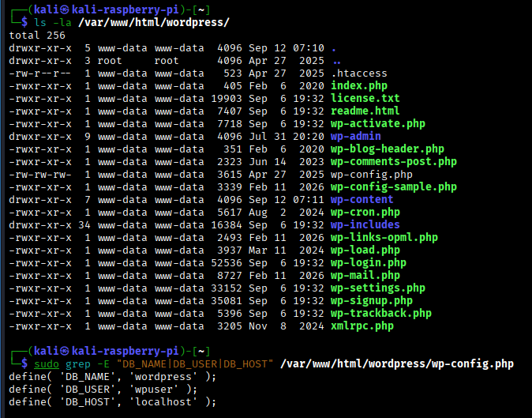This screenshot has width=532, height=418.
Task: Click the size 19903 of license.txt
Action: (227, 99)
